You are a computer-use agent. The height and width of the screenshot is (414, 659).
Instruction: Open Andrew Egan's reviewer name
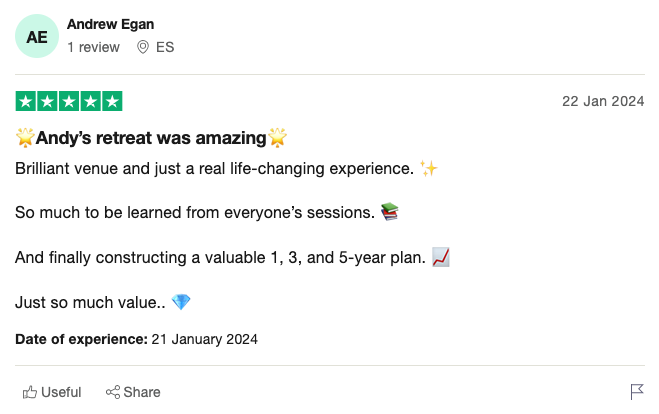point(110,24)
